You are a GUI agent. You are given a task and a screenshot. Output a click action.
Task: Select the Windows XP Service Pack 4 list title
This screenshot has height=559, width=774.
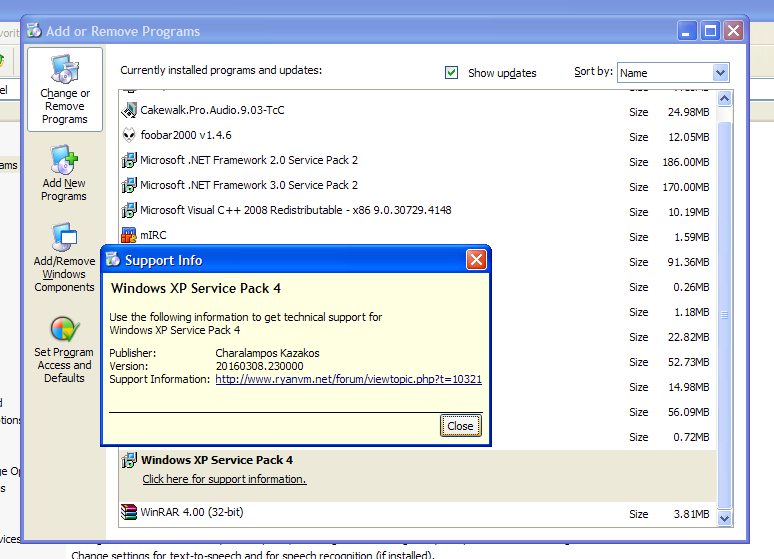(217, 460)
